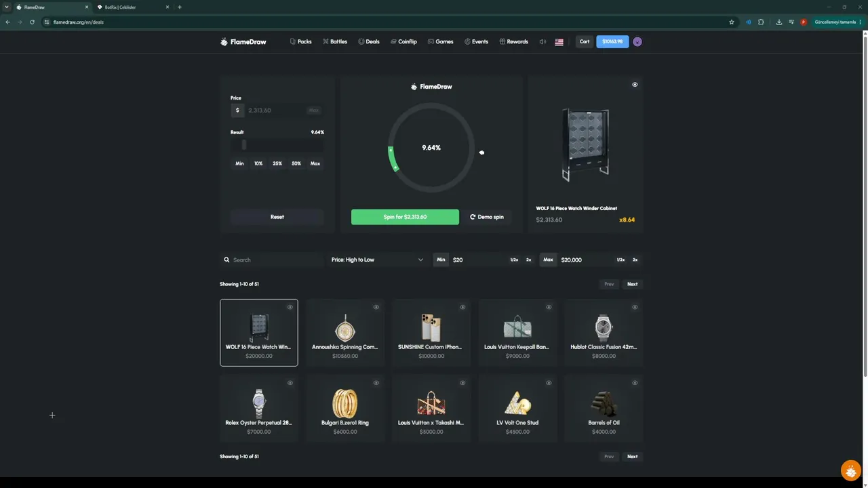Click the magnifier search icon
The height and width of the screenshot is (488, 868).
click(x=227, y=260)
